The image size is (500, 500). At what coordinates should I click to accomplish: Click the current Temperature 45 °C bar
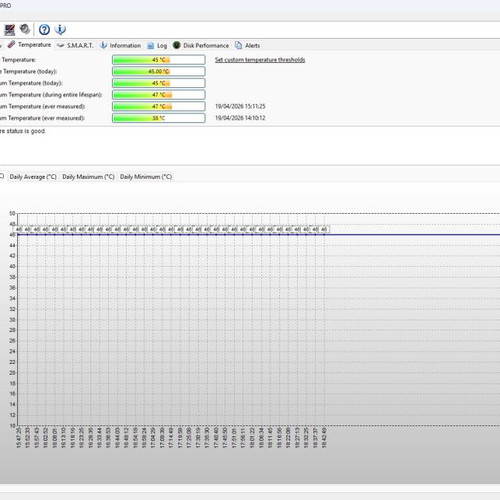[x=159, y=60]
